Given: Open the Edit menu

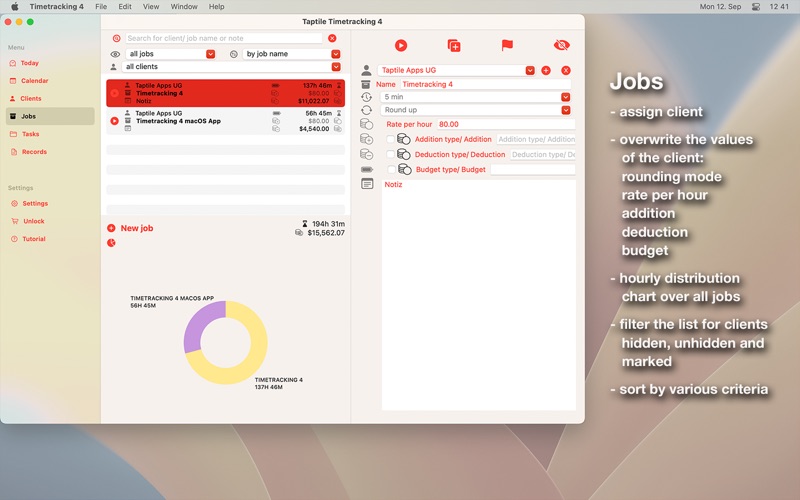Looking at the screenshot, I should (125, 7).
